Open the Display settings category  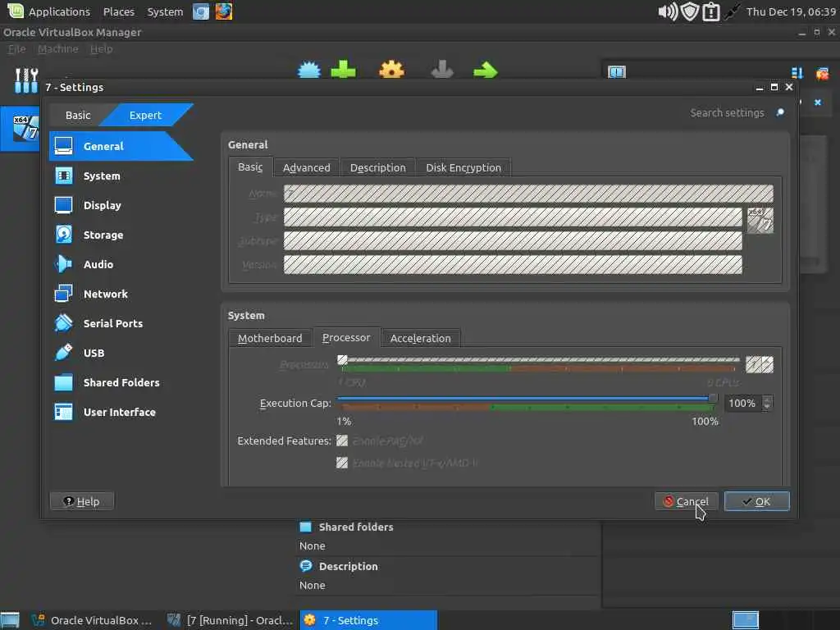point(102,205)
